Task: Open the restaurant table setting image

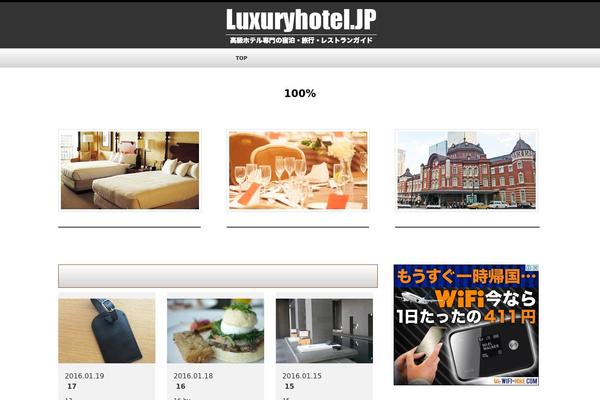Action: pyautogui.click(x=298, y=170)
